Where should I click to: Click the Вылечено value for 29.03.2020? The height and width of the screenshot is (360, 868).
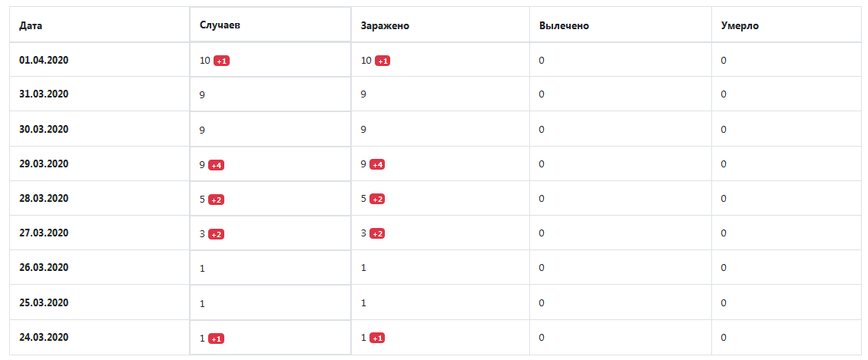click(542, 163)
